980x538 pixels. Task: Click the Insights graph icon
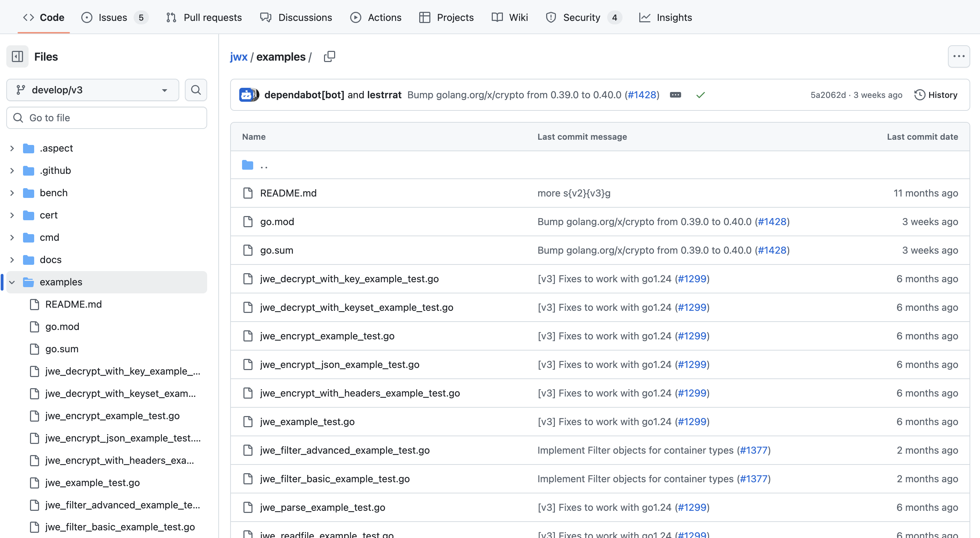pyautogui.click(x=644, y=17)
